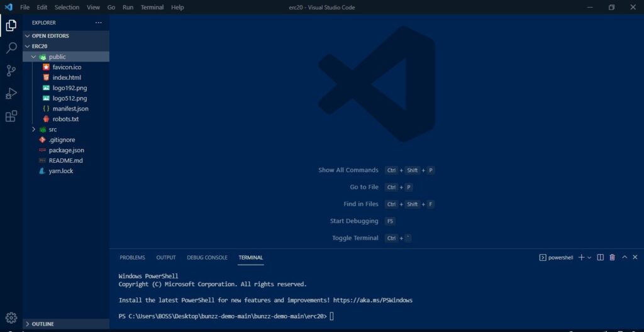Open the Manage gear icon
The height and width of the screenshot is (332, 644).
[11, 318]
